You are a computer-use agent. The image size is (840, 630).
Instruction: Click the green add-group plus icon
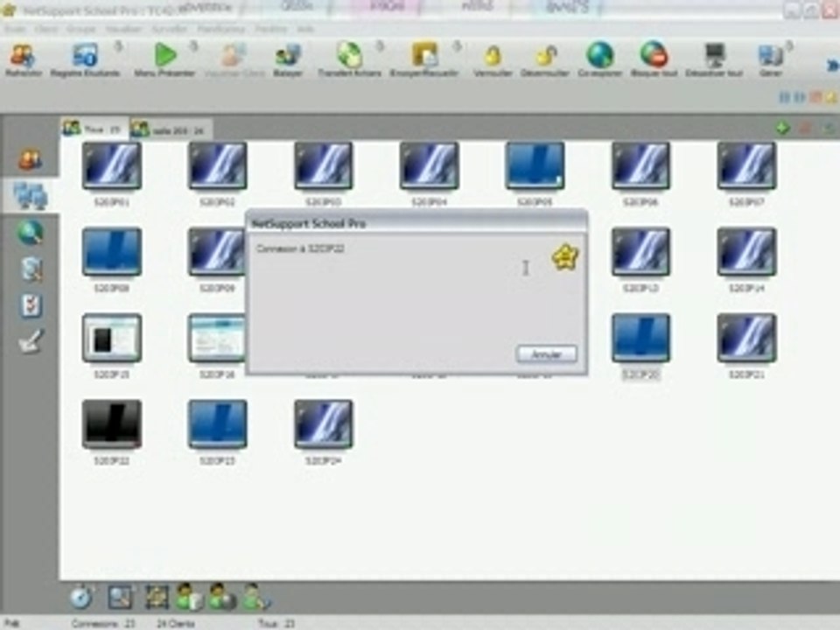pyautogui.click(x=782, y=128)
